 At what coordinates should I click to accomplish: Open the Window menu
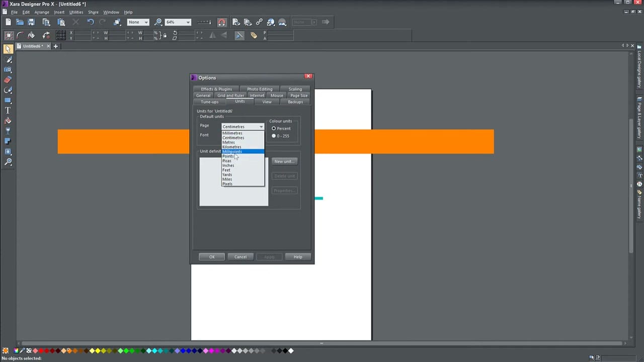click(x=111, y=12)
